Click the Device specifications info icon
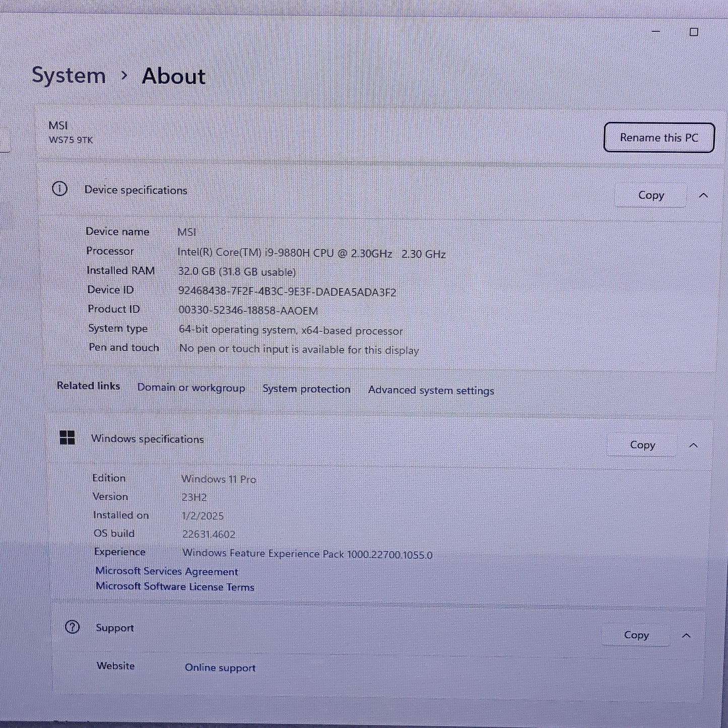Image resolution: width=728 pixels, height=728 pixels. tap(59, 189)
